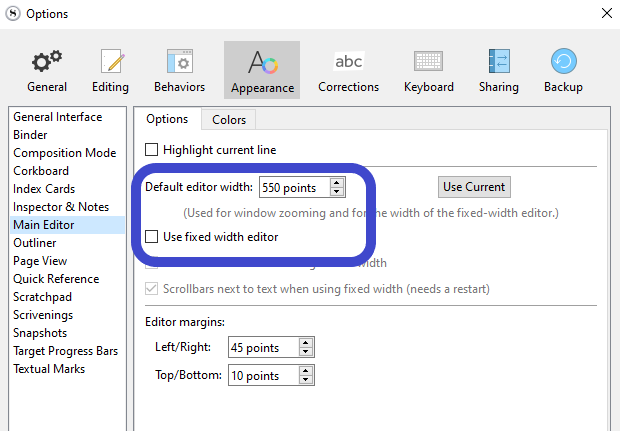Select the Options tab
This screenshot has width=620, height=431.
click(x=167, y=119)
